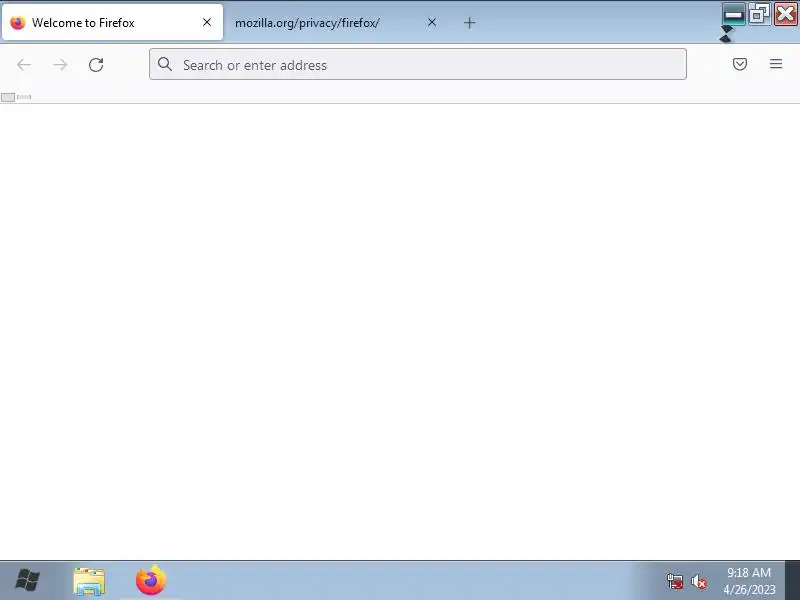Open a new tab with plus button
Viewport: 800px width, 600px height.
(470, 22)
